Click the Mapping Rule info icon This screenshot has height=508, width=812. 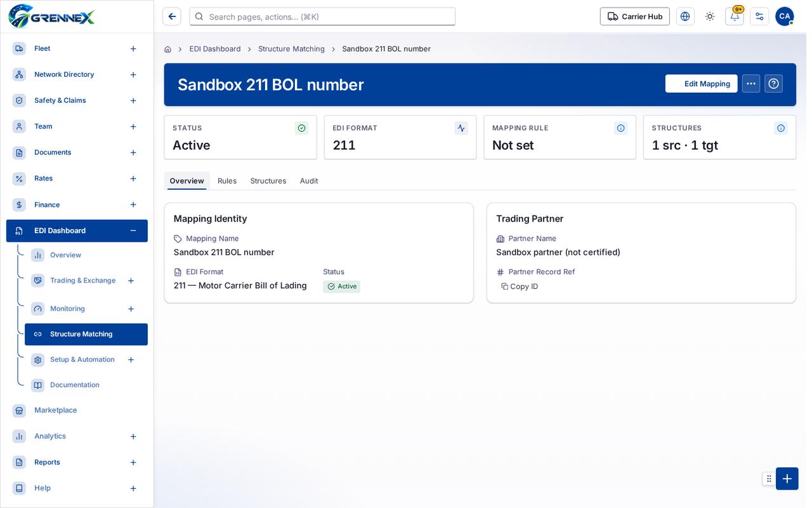tap(621, 128)
